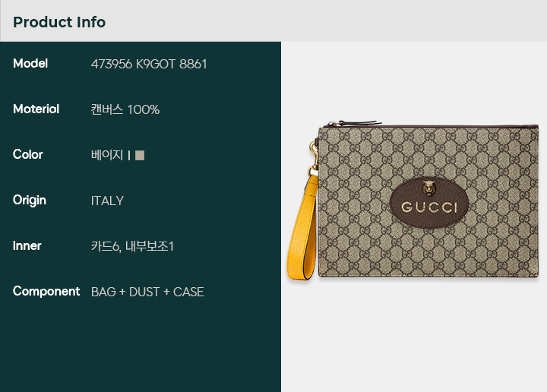Click the 캔버스 100% material value
The image size is (547, 392).
(125, 109)
